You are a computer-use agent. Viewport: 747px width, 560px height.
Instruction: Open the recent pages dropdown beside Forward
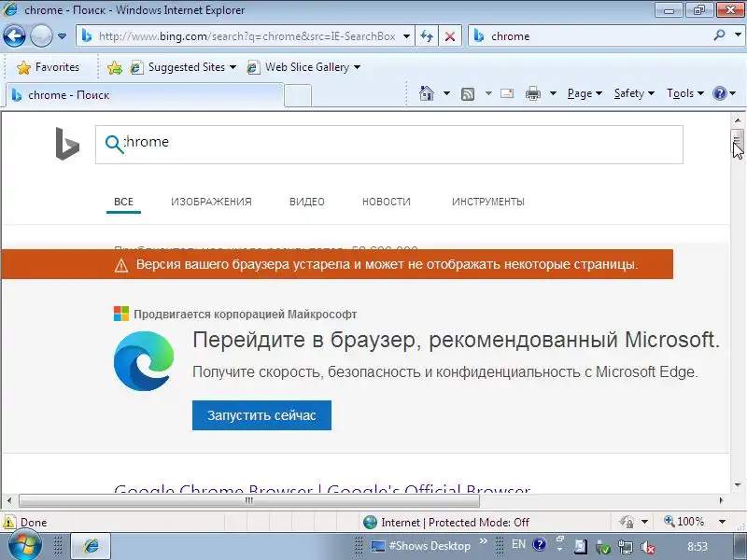62,36
